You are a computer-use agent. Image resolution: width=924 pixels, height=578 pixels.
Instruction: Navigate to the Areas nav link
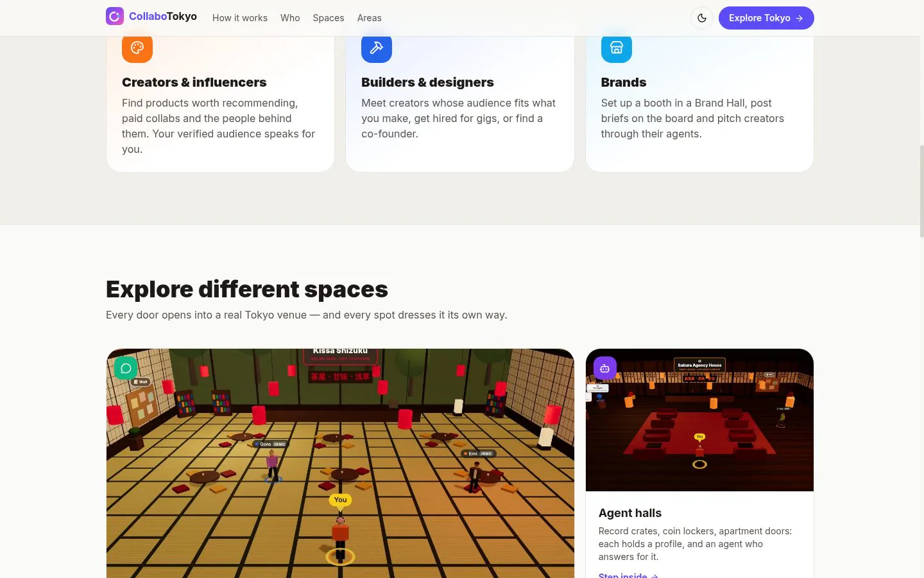coord(370,18)
